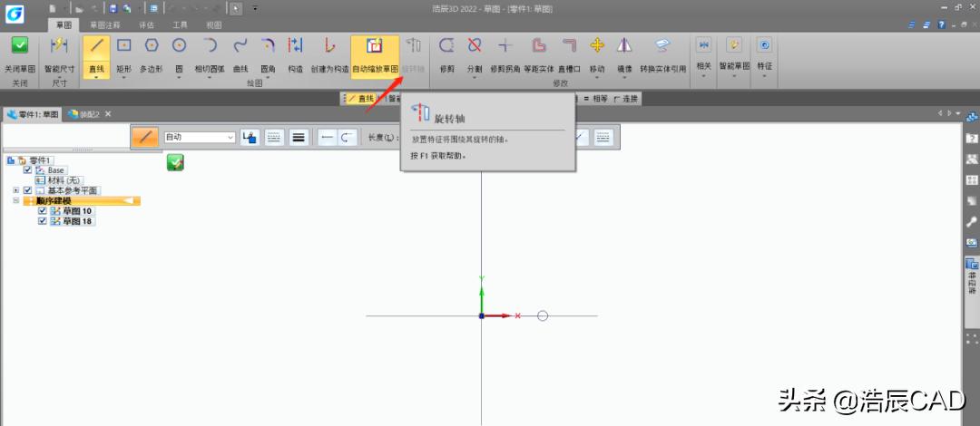Switch to the 工具 ribbon tab
Image resolution: width=980 pixels, height=426 pixels.
(x=180, y=25)
